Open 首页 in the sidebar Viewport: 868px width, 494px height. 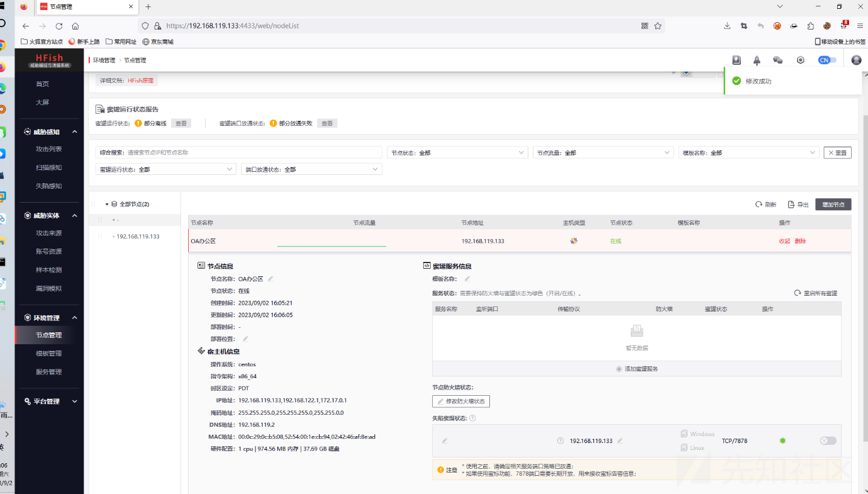click(x=42, y=84)
